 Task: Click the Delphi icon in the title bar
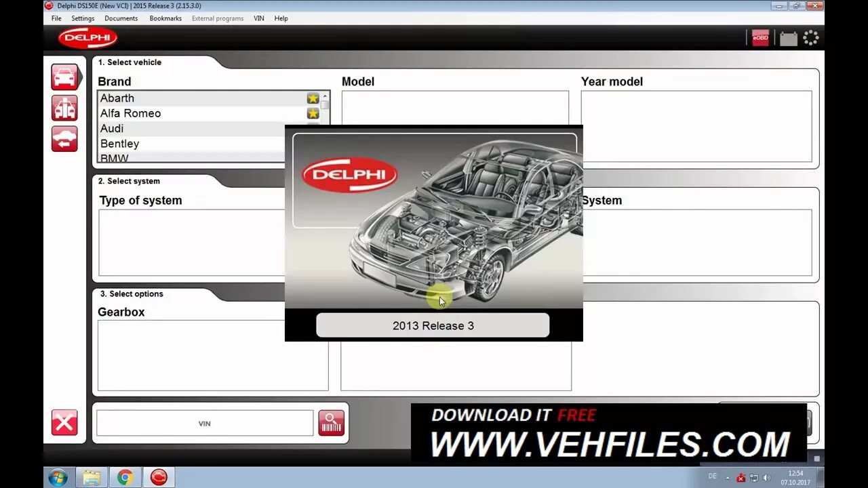click(49, 5)
